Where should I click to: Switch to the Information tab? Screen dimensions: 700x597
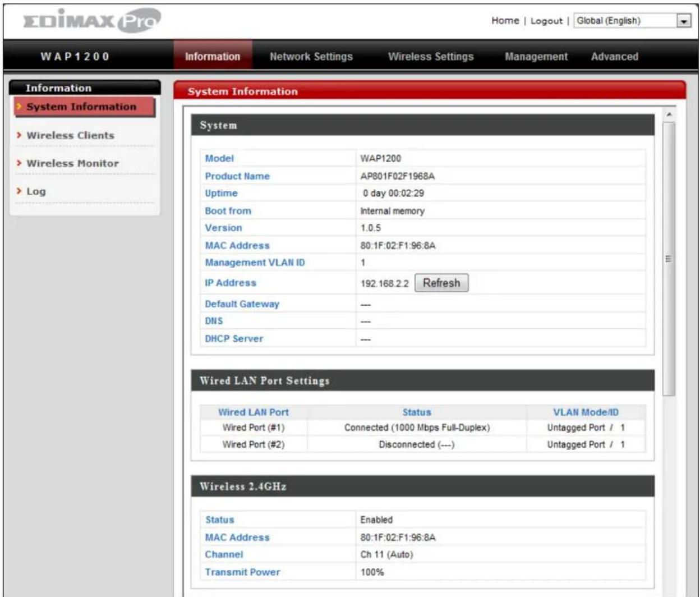pyautogui.click(x=213, y=56)
